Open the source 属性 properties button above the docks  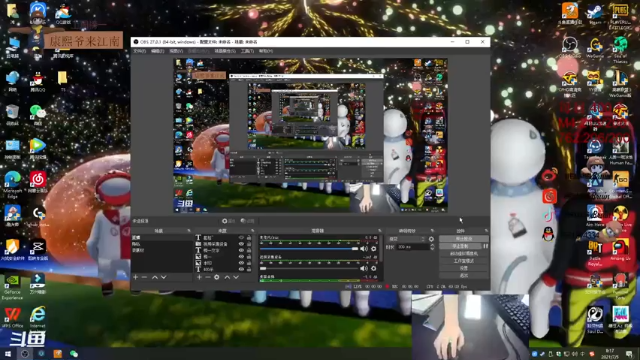(x=229, y=221)
